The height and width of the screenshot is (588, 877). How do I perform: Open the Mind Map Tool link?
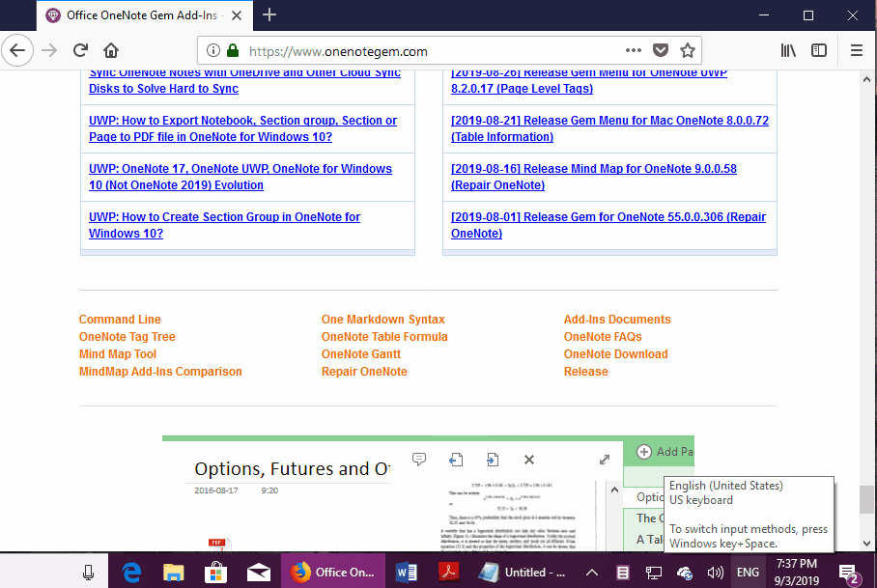click(x=117, y=353)
